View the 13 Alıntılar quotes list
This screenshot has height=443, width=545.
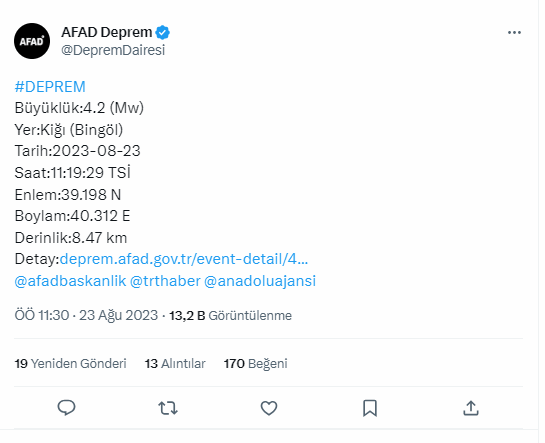click(175, 363)
